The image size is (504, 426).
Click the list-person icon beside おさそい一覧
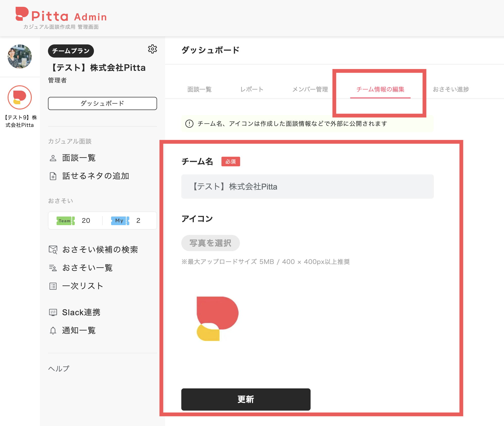53,268
